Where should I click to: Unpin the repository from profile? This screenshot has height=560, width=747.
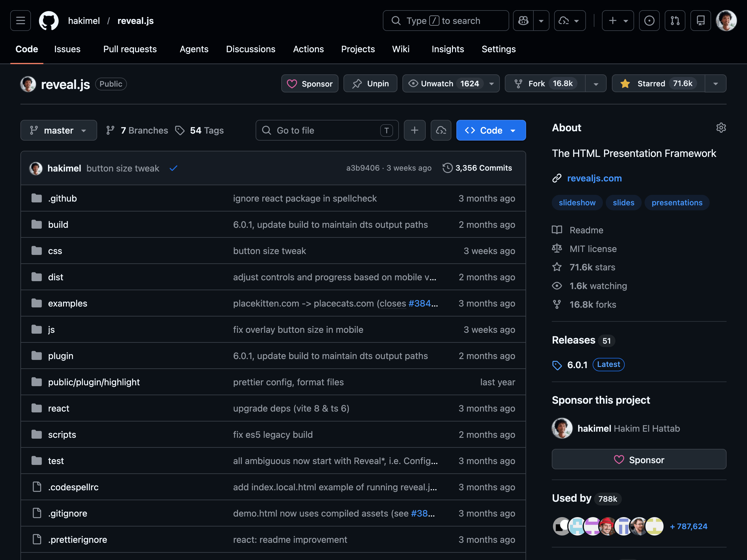[370, 83]
